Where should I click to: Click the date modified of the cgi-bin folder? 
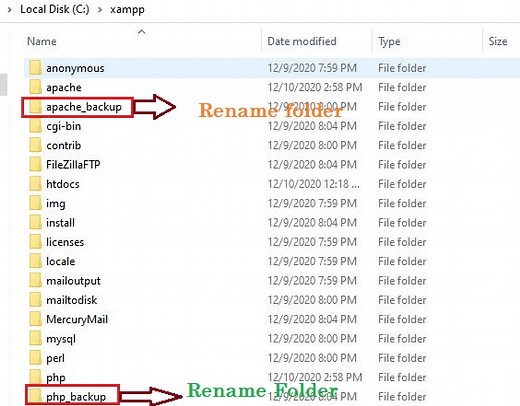(312, 126)
